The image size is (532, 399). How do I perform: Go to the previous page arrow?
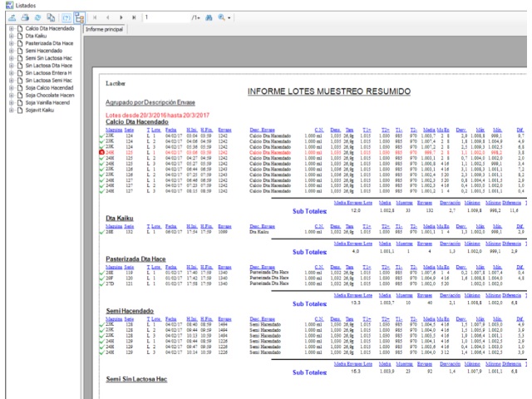(108, 17)
